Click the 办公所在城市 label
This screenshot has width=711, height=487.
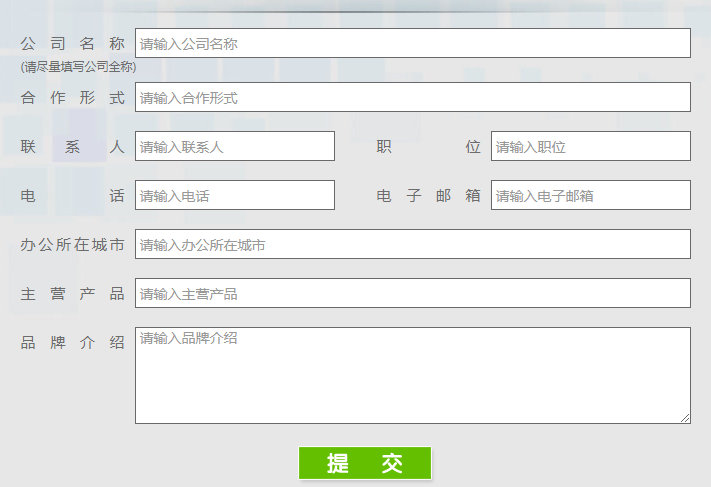pos(72,245)
